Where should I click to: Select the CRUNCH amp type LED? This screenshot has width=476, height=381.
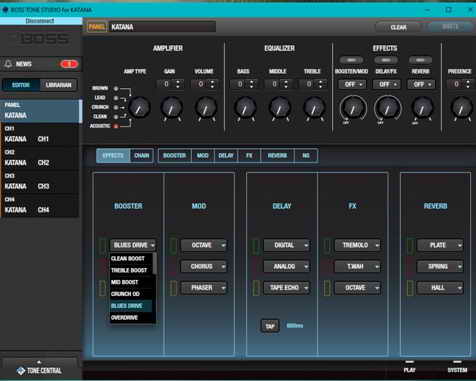click(116, 107)
